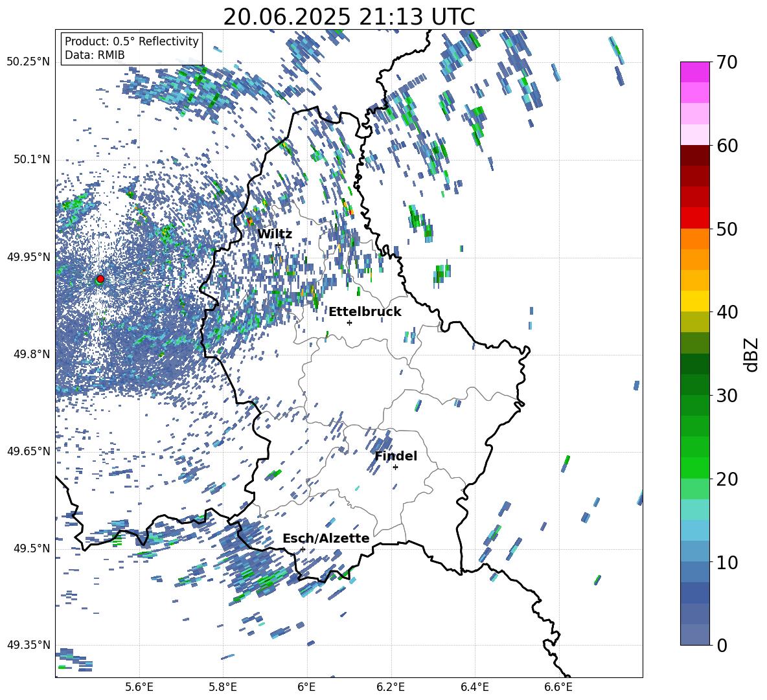Click the 5.6°E longitude label
Viewport: 767px width, 700px height.
[x=139, y=687]
